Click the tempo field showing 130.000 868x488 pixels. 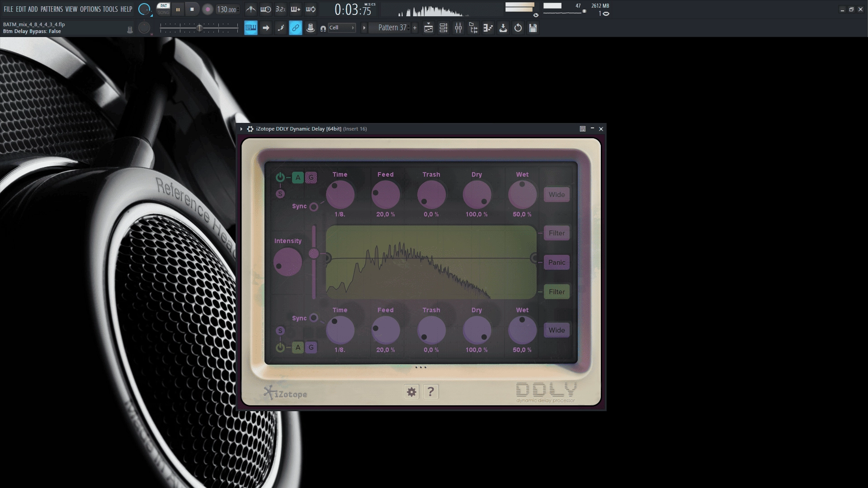click(x=227, y=9)
